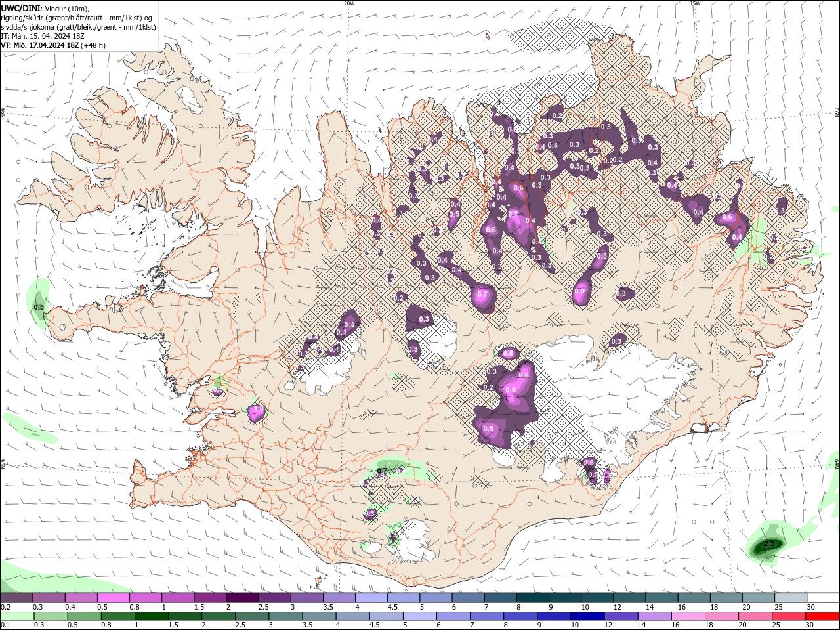Click the 4 mm grey-blue rain swatch
This screenshot has height=630, width=840.
352,616
